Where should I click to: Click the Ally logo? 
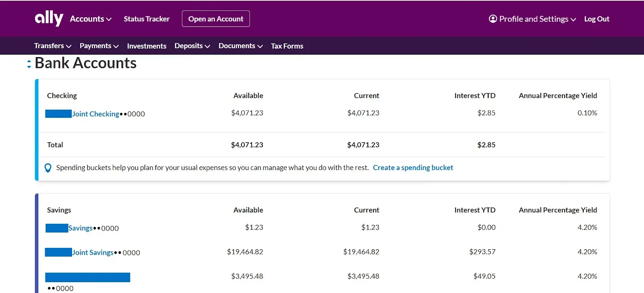coord(49,18)
